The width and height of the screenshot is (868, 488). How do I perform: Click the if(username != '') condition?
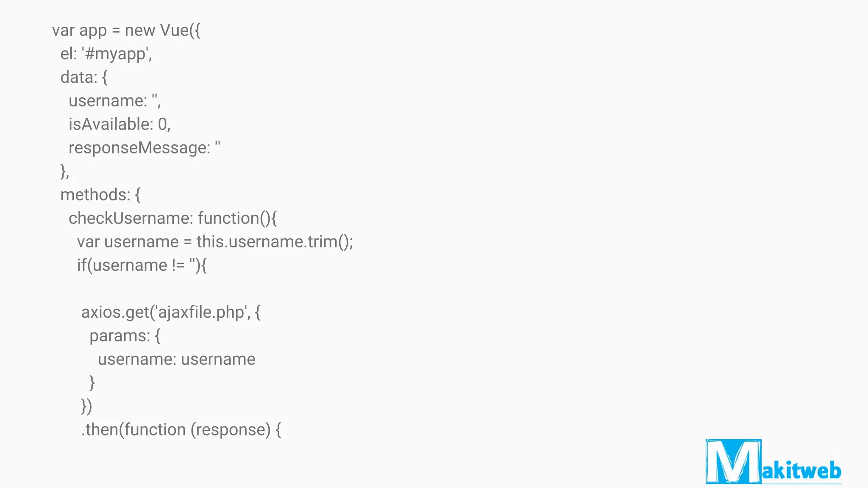(x=142, y=266)
